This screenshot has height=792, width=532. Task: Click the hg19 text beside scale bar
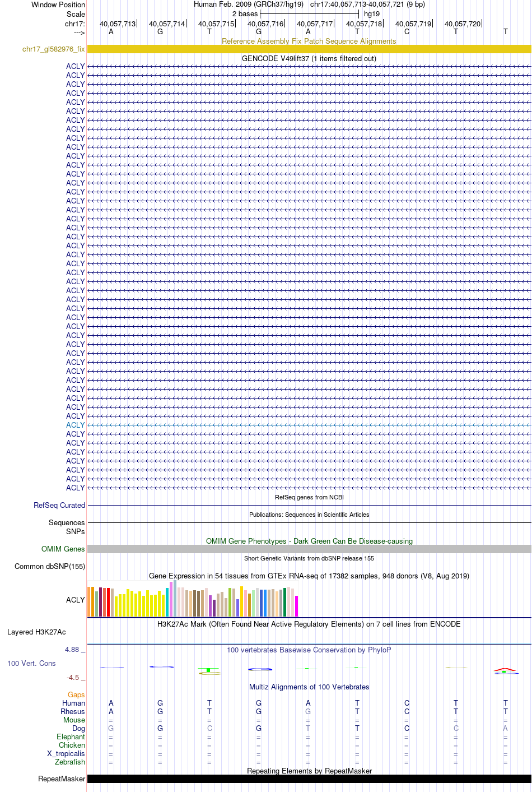372,13
